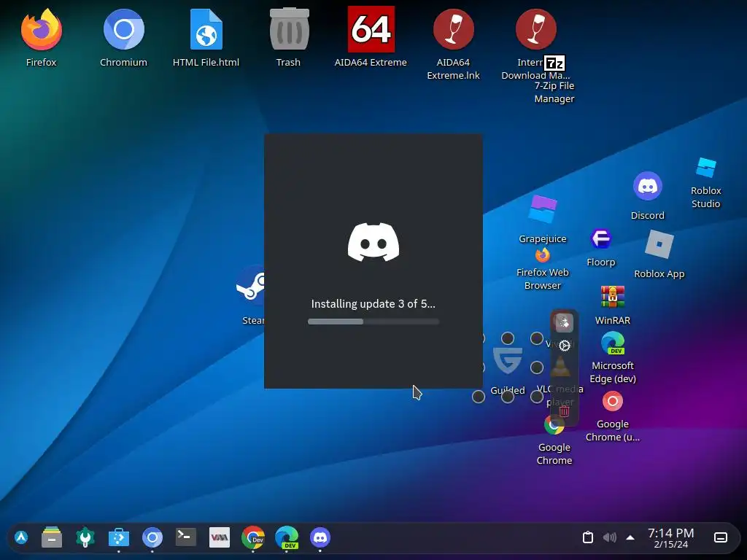The width and height of the screenshot is (747, 560).
Task: Select the Guilded desktop icon
Action: (x=508, y=360)
